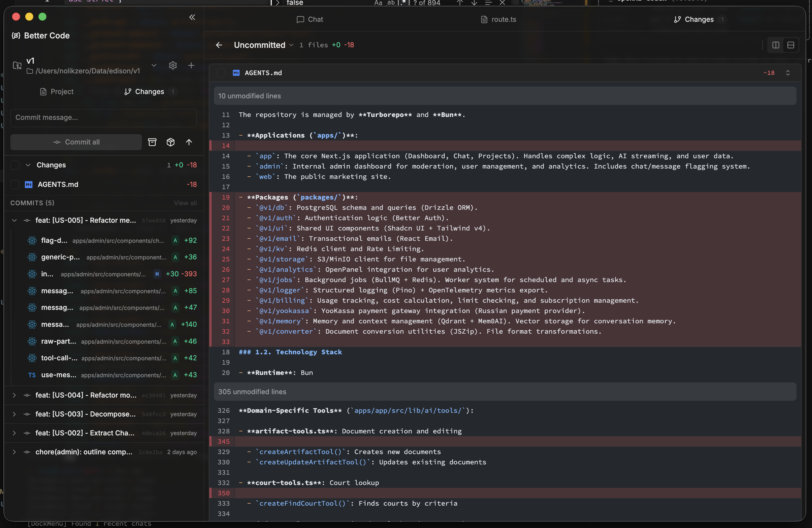Toggle the checkbox in AGENTS.md diff header
This screenshot has height=528, width=812.
click(221, 73)
